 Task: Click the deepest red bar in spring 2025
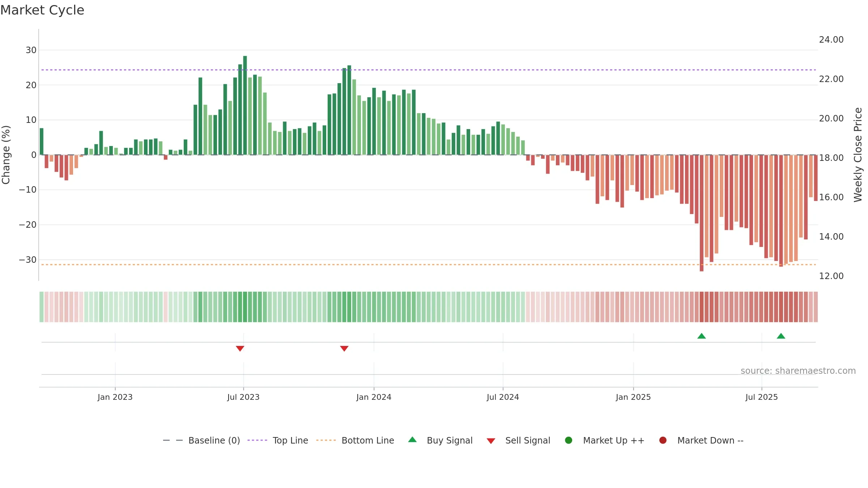(x=702, y=213)
